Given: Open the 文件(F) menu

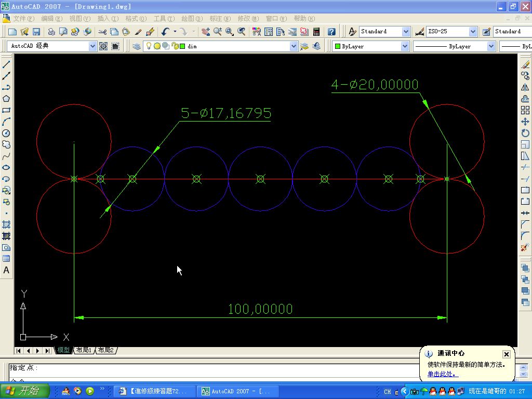Looking at the screenshot, I should tap(24, 18).
